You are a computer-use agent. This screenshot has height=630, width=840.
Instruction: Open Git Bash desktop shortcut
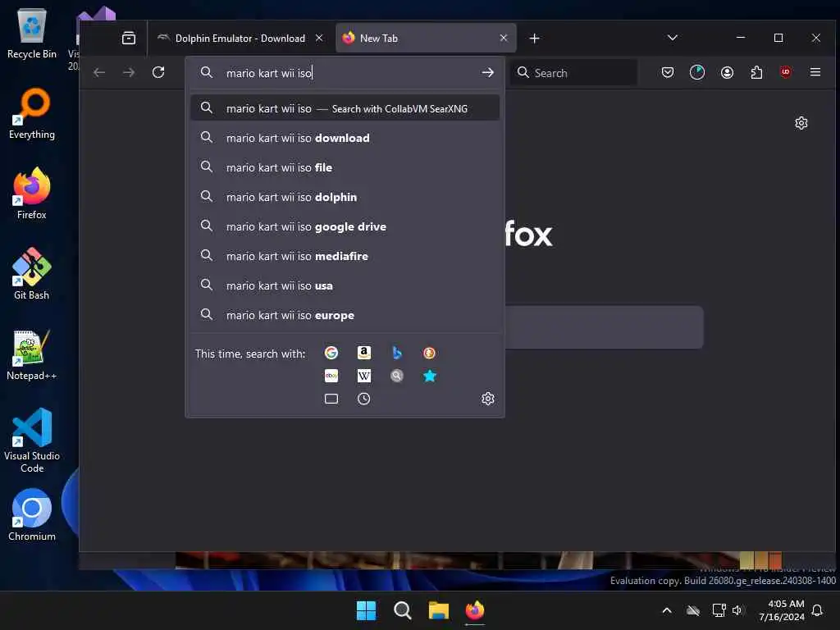click(32, 274)
